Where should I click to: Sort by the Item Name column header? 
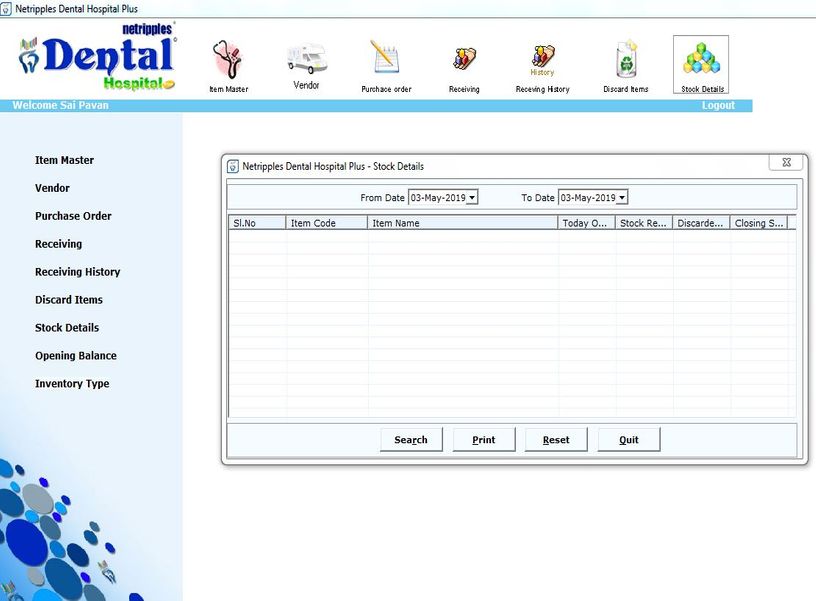(463, 223)
